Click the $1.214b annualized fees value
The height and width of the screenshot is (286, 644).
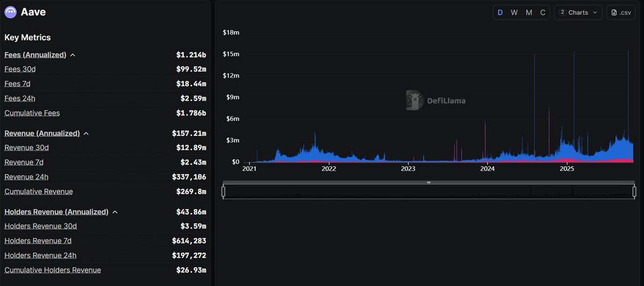click(191, 55)
